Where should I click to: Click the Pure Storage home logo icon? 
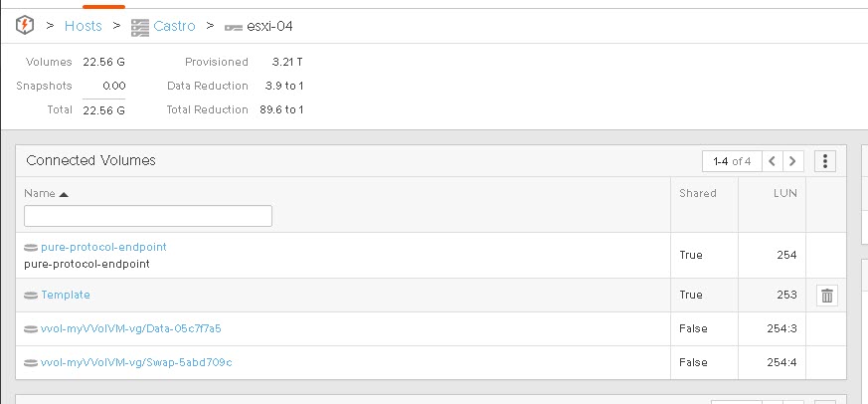(x=24, y=26)
